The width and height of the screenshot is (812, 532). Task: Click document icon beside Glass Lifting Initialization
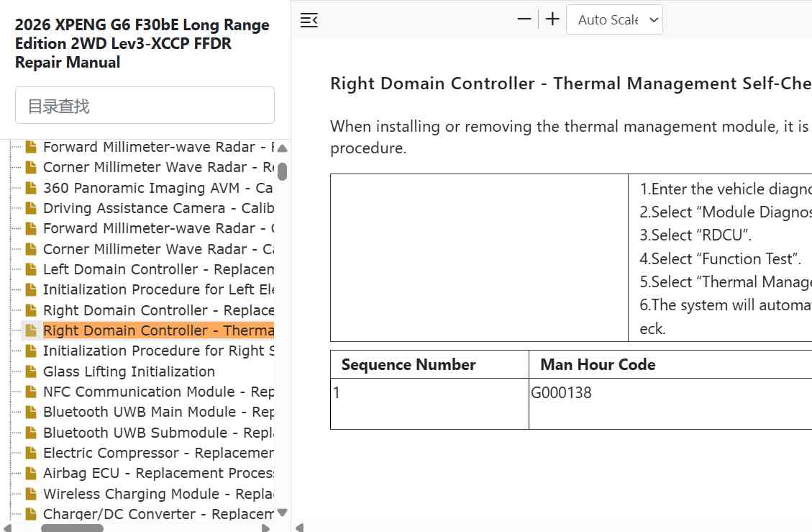[31, 371]
